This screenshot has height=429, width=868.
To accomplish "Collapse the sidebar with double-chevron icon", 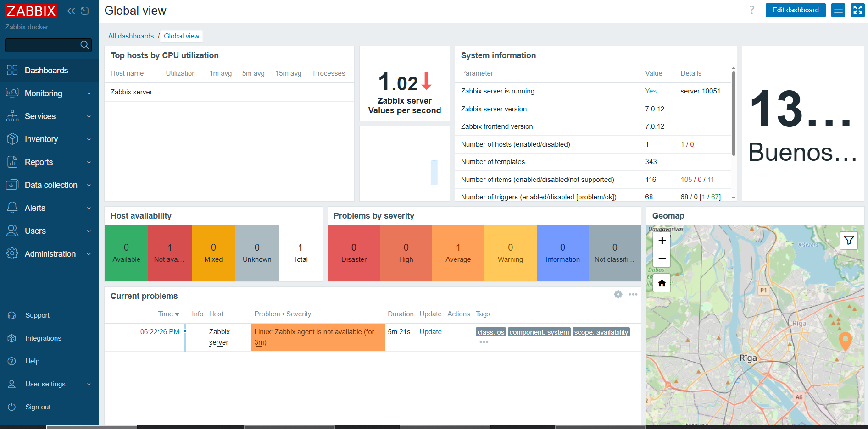I will pos(71,11).
